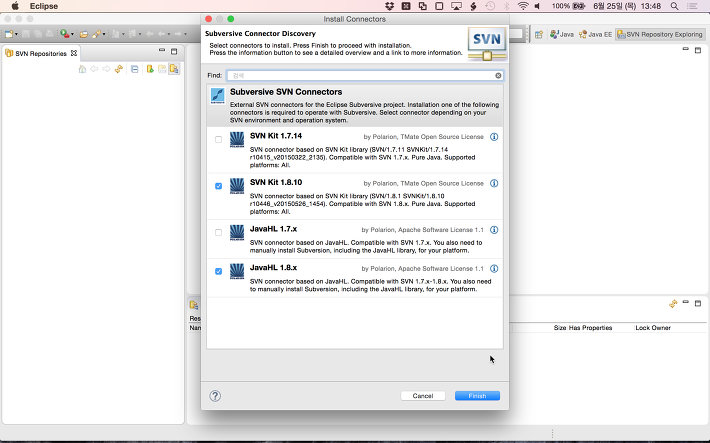Minimize the editor area on right
The height and width of the screenshot is (443, 710).
[686, 49]
